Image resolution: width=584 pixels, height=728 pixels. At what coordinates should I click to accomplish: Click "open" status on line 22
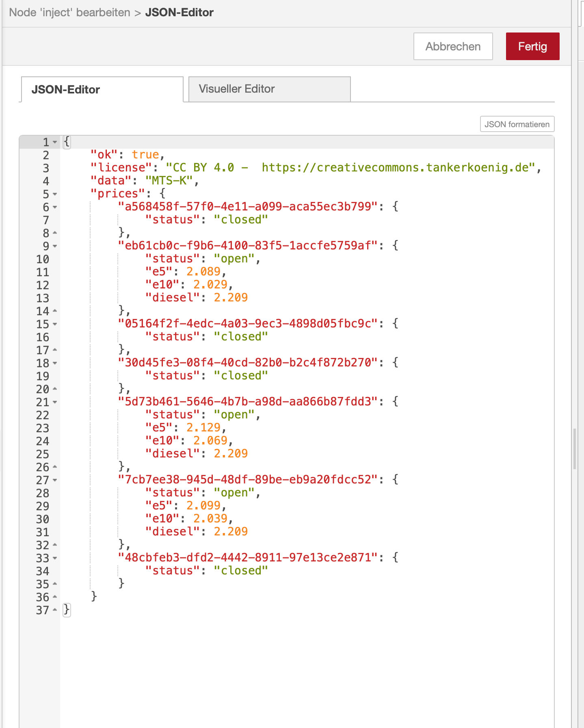pos(234,415)
